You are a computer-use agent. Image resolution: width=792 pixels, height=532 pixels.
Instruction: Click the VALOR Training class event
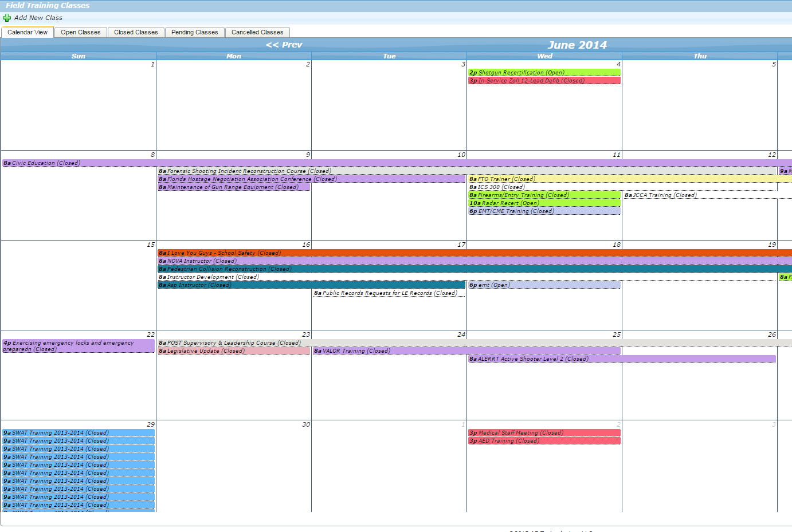click(x=356, y=351)
